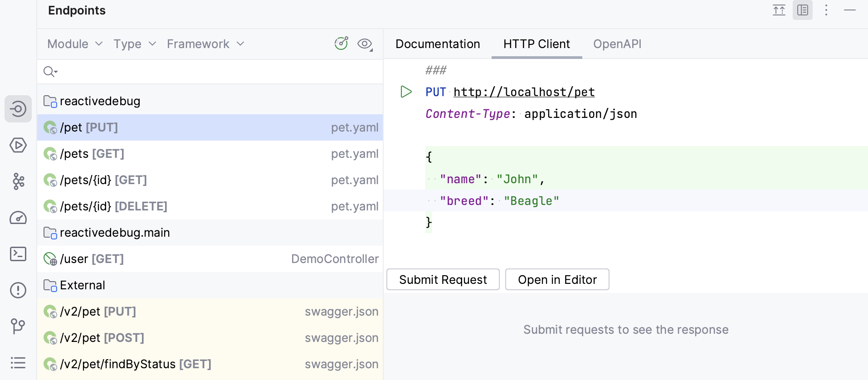Image resolution: width=868 pixels, height=380 pixels.
Task: Run the PUT request with the gutter arrow
Action: [x=406, y=92]
